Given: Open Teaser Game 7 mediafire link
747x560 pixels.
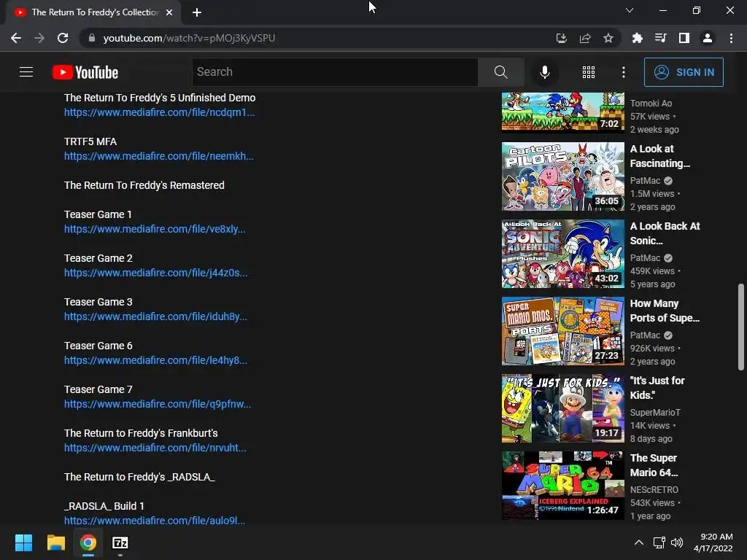Looking at the screenshot, I should point(158,404).
